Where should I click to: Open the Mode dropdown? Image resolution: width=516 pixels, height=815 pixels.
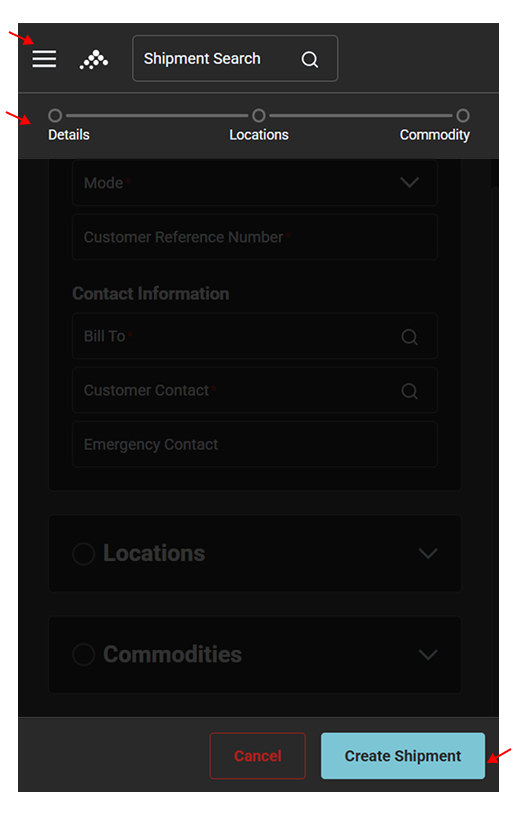255,182
